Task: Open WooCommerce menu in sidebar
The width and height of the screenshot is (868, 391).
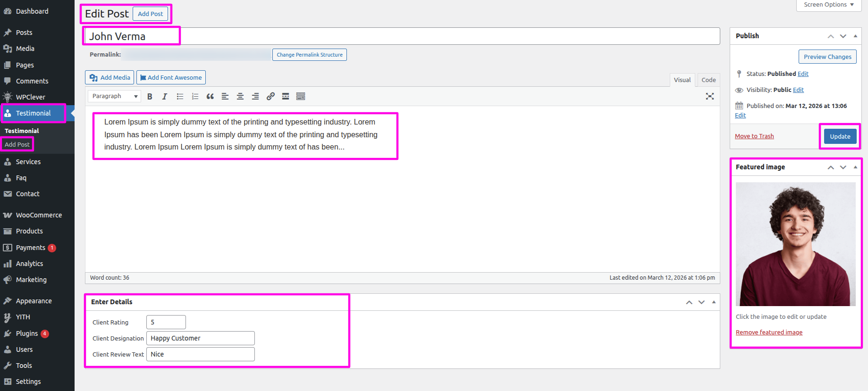Action: 39,215
